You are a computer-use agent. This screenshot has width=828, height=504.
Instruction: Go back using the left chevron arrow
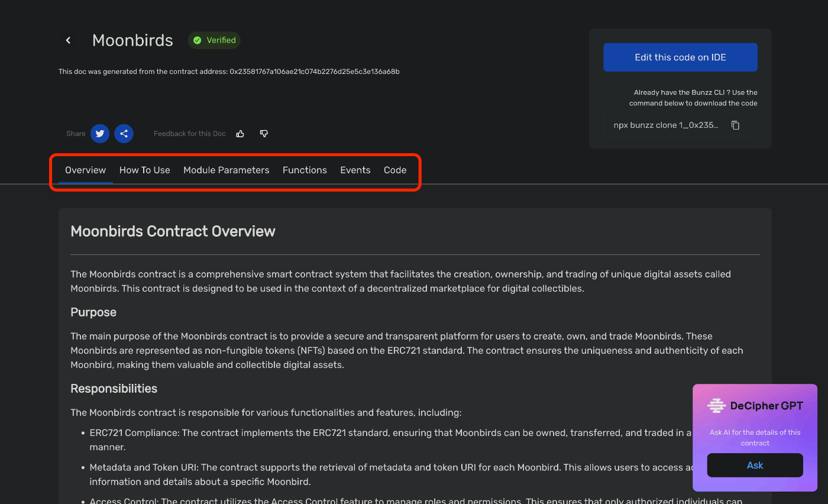(68, 40)
